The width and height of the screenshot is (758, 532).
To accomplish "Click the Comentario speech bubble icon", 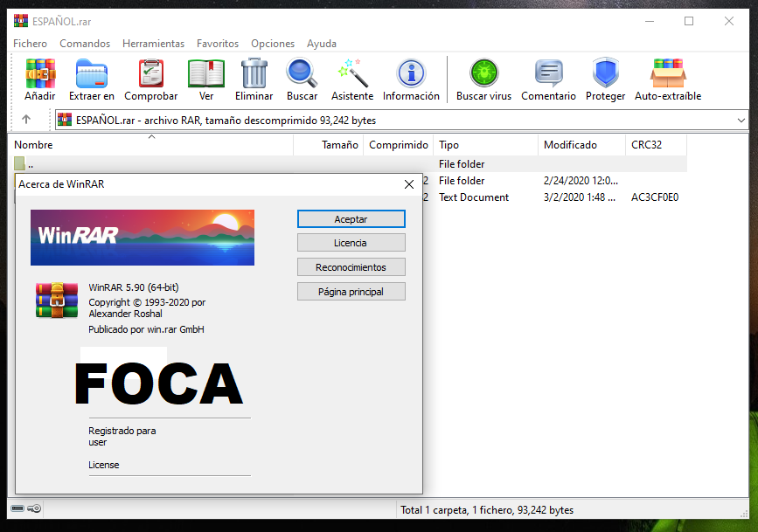I will point(548,73).
